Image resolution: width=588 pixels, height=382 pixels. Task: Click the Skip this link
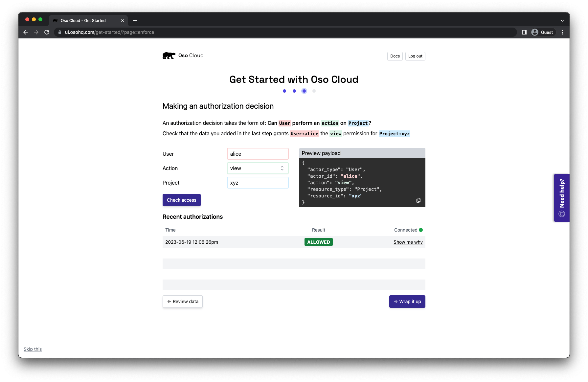coord(33,349)
